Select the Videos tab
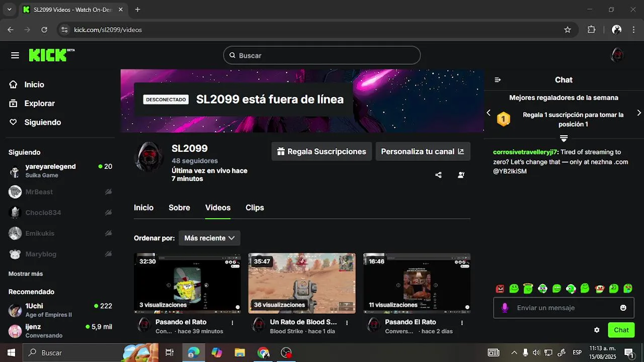The image size is (644, 362). pos(218,208)
